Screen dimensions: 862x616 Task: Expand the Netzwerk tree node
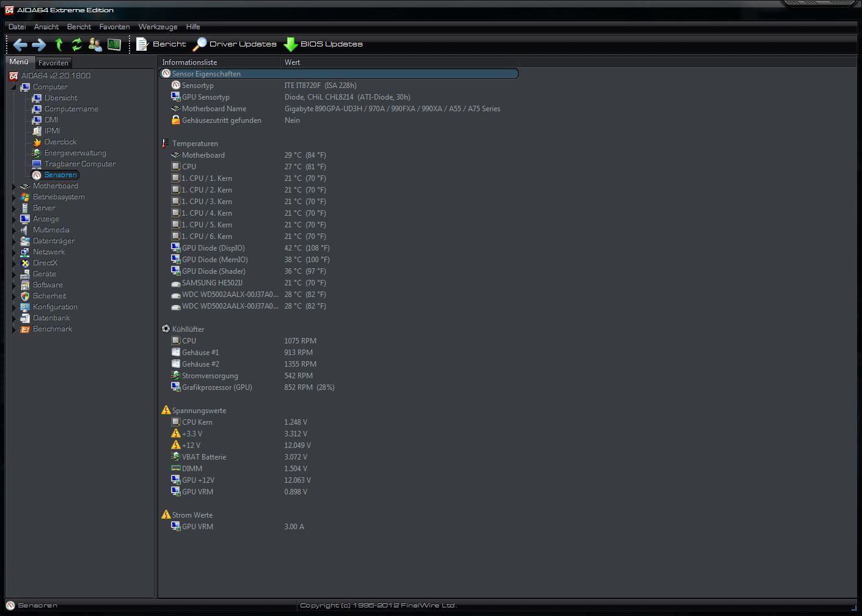click(x=14, y=252)
